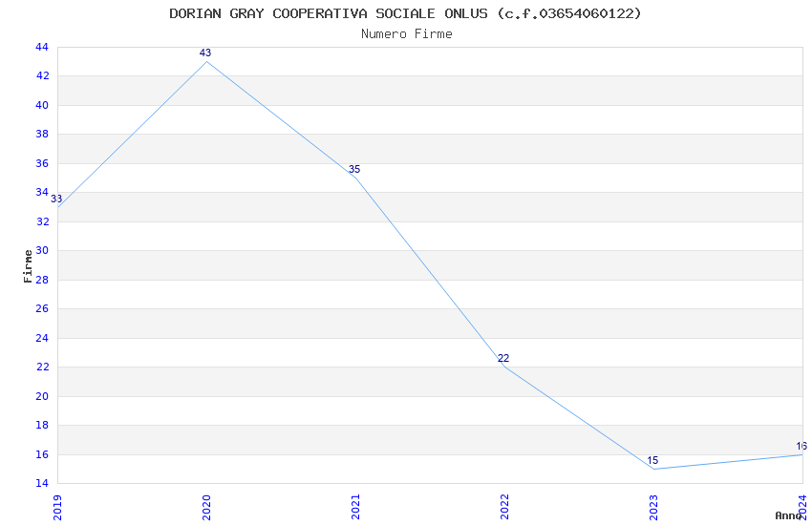Click the y-axis tick value 38
This screenshot has height=525, width=812.
tap(42, 134)
